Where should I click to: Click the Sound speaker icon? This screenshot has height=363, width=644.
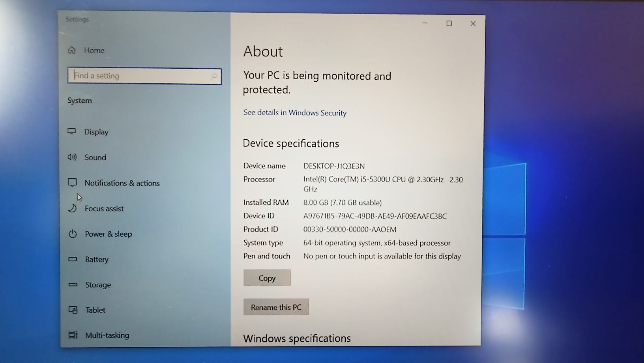pos(72,157)
